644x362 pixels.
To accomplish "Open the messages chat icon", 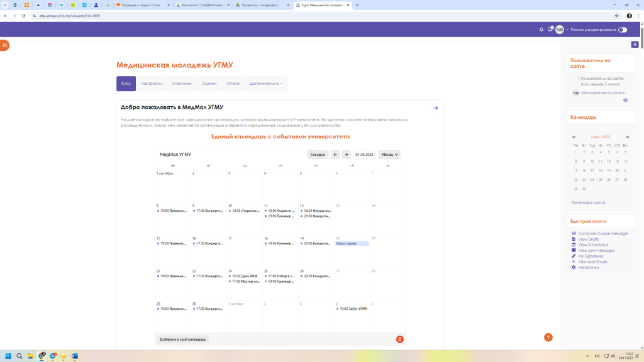I will (550, 30).
